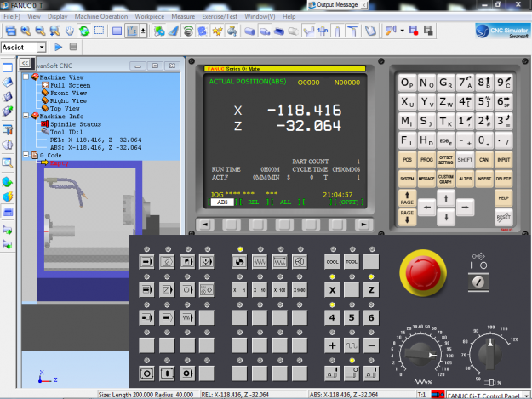The width and height of the screenshot is (532, 399).
Task: Click the << collapse panel button
Action: [x=25, y=63]
